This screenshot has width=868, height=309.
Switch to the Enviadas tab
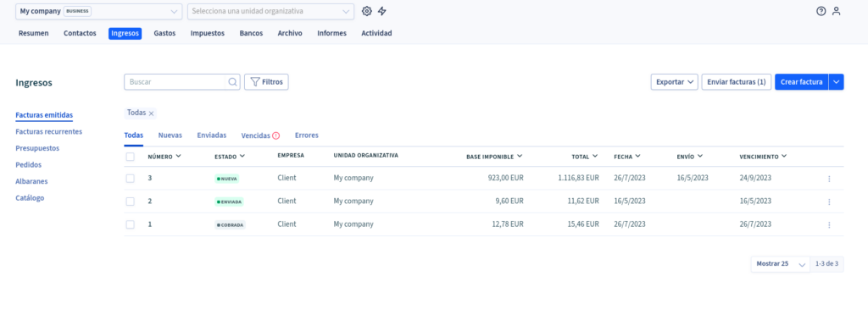[x=211, y=135]
